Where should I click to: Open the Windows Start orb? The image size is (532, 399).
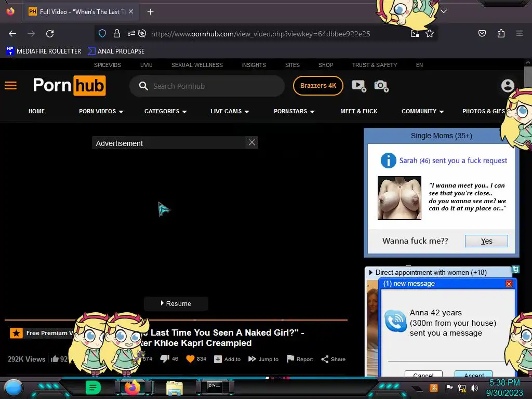13,388
